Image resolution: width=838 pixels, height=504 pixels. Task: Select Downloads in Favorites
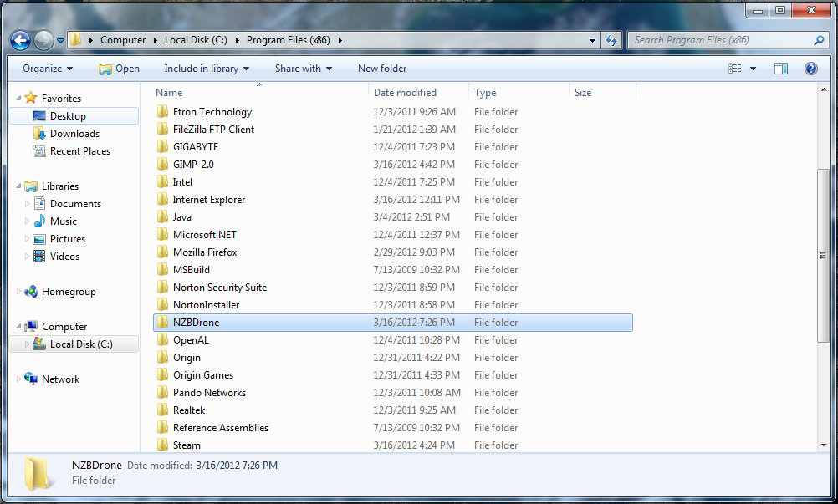point(74,134)
